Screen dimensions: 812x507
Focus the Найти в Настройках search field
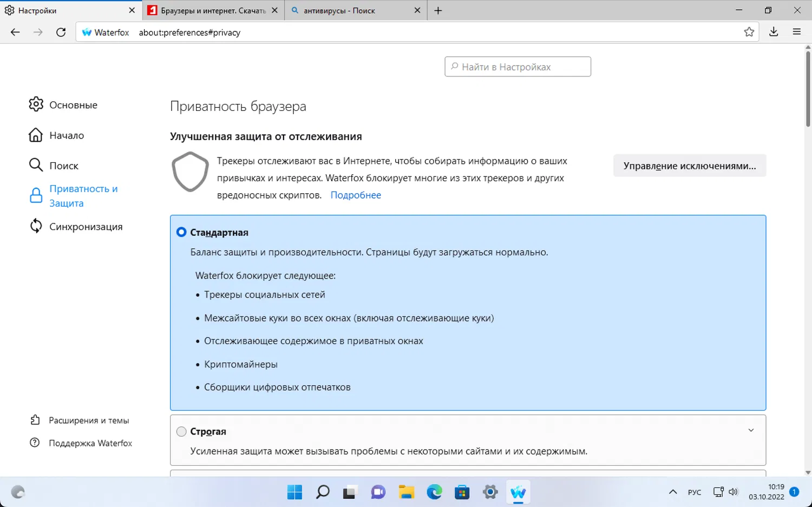click(x=518, y=67)
